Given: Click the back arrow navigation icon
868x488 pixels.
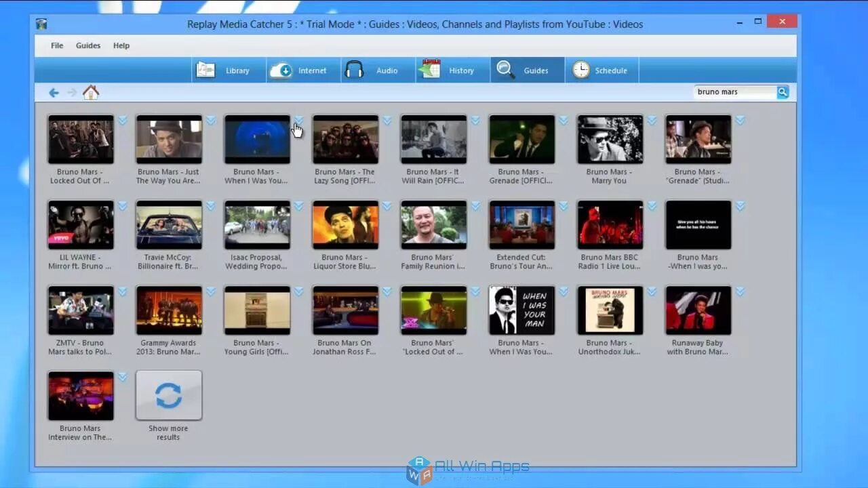Looking at the screenshot, I should pos(54,92).
